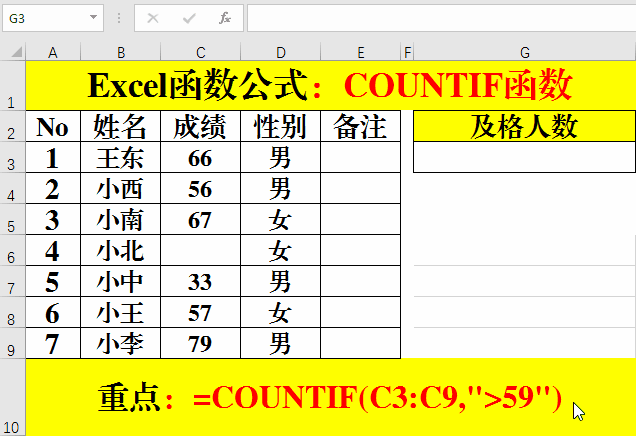This screenshot has height=436, width=636.
Task: Click the No cell '1'
Action: 53,157
